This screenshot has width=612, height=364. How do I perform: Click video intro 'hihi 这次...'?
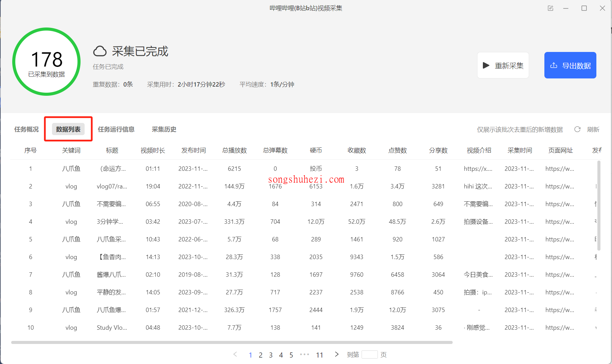pos(478,186)
